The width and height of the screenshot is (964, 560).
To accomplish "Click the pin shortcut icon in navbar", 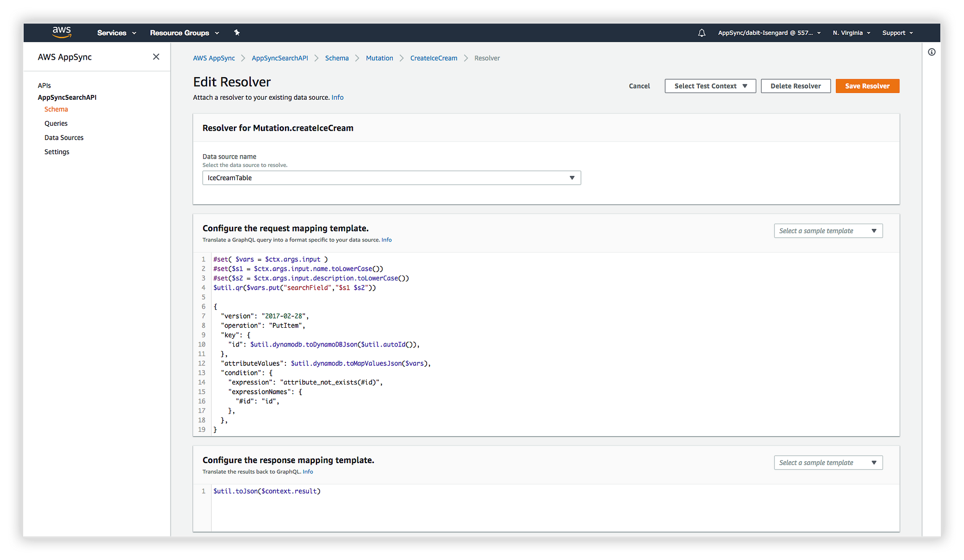I will tap(237, 33).
